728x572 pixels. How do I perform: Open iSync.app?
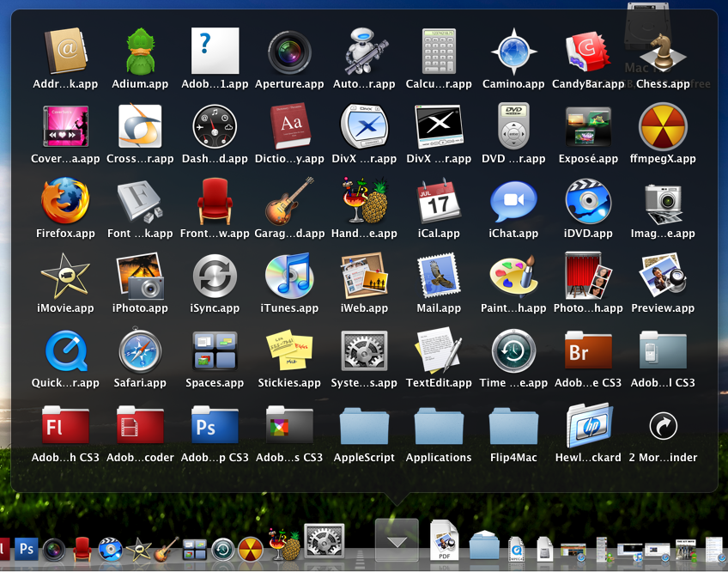coord(215,276)
